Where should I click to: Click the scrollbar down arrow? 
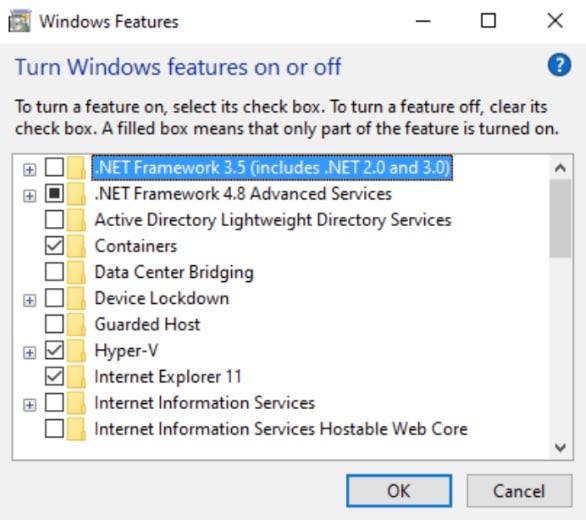point(560,447)
